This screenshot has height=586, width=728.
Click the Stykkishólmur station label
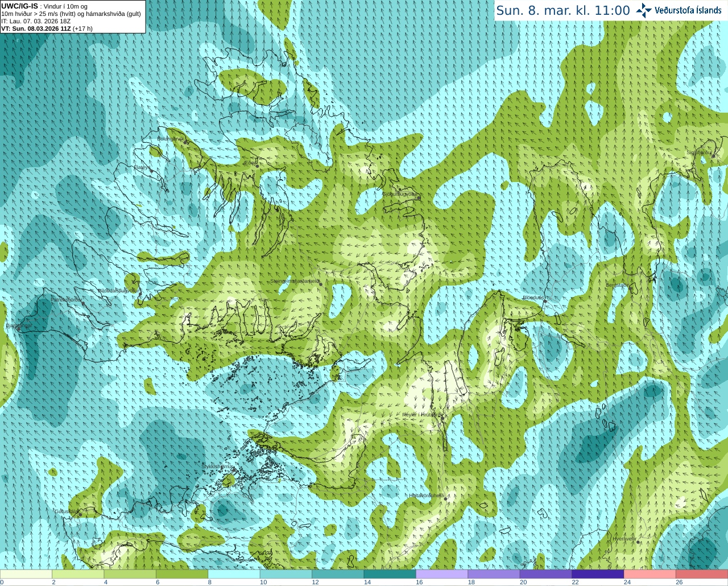coord(217,467)
